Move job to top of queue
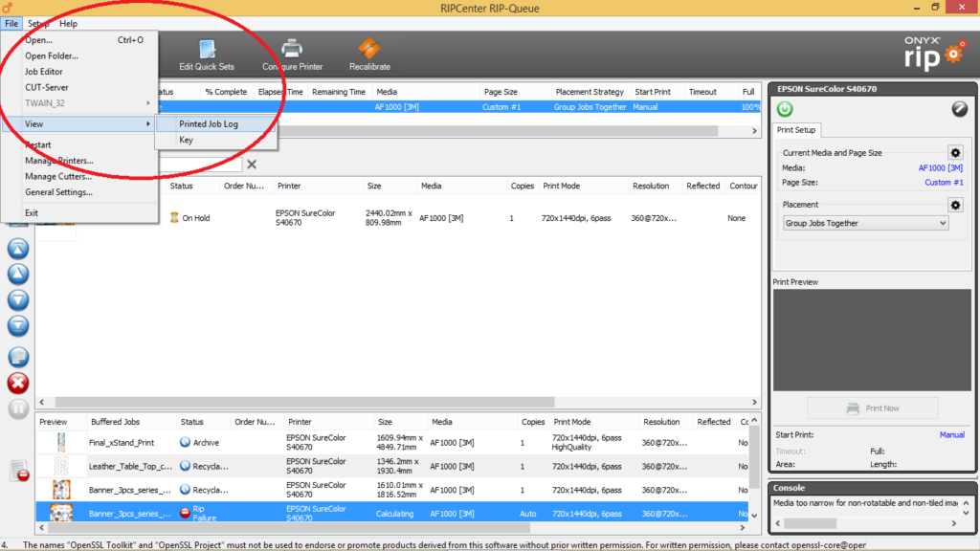This screenshot has width=980, height=551. (17, 249)
